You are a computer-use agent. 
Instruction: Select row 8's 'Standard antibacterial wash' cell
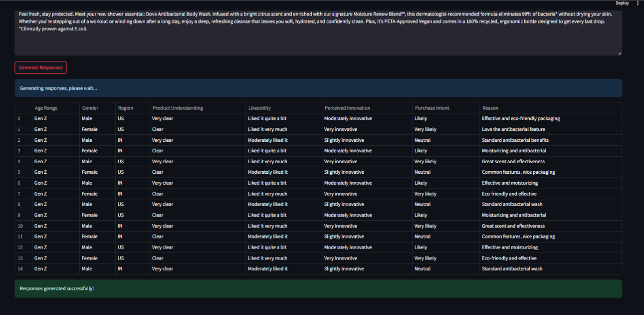[x=551, y=204]
